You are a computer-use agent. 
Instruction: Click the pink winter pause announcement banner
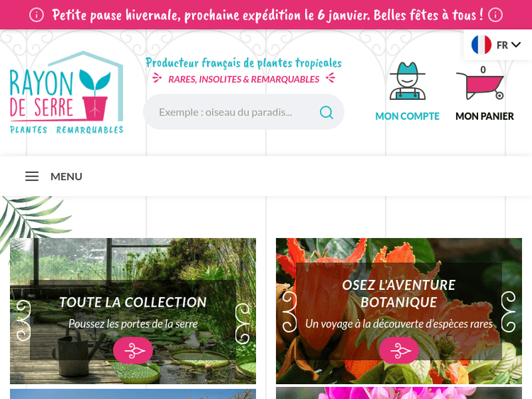tap(266, 15)
